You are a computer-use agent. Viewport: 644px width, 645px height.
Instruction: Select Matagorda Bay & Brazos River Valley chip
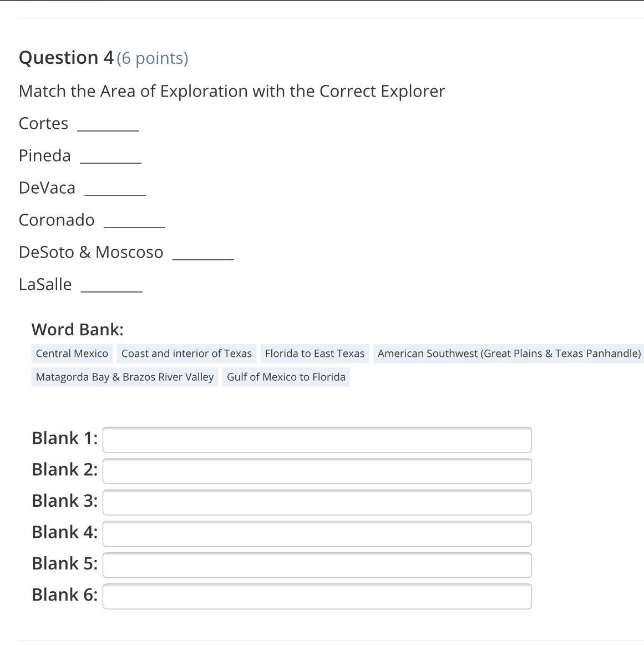(125, 377)
